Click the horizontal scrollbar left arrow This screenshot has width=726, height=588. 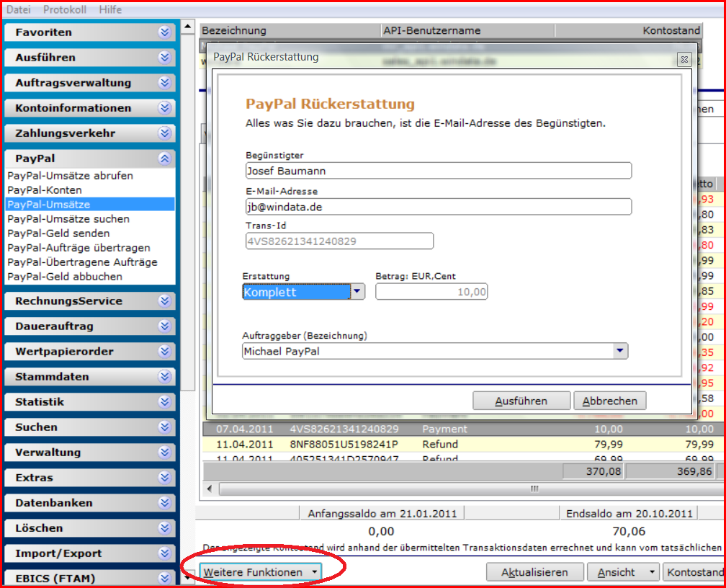click(x=210, y=489)
